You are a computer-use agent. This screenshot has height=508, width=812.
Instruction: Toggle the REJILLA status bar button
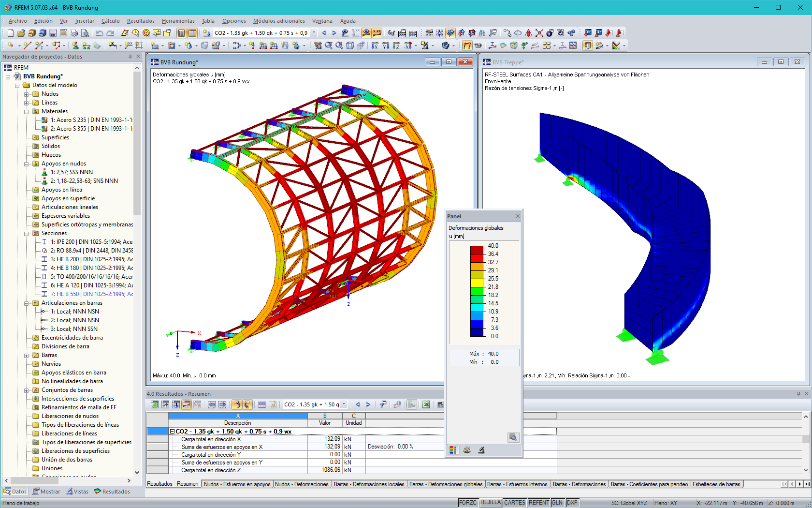pyautogui.click(x=490, y=502)
